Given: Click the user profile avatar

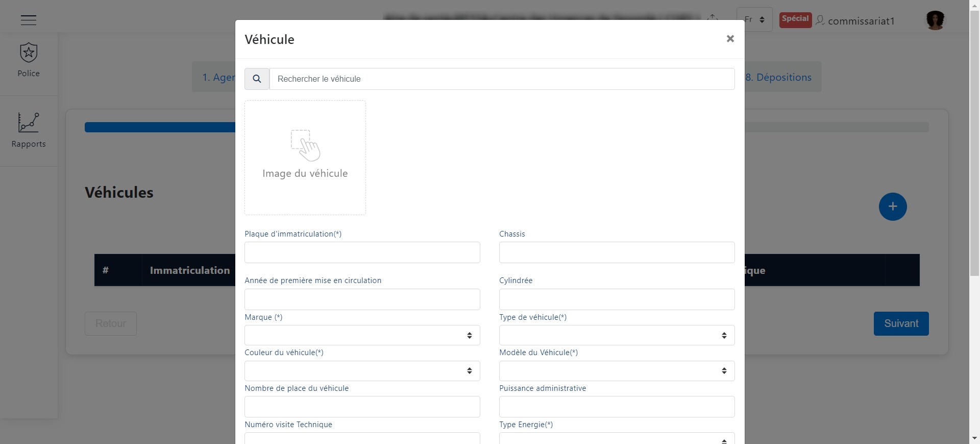Looking at the screenshot, I should point(935,20).
